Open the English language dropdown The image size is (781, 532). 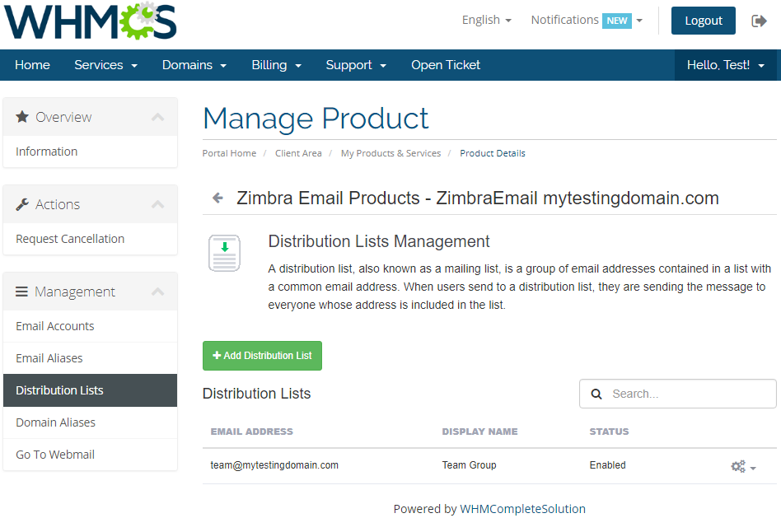coord(487,20)
